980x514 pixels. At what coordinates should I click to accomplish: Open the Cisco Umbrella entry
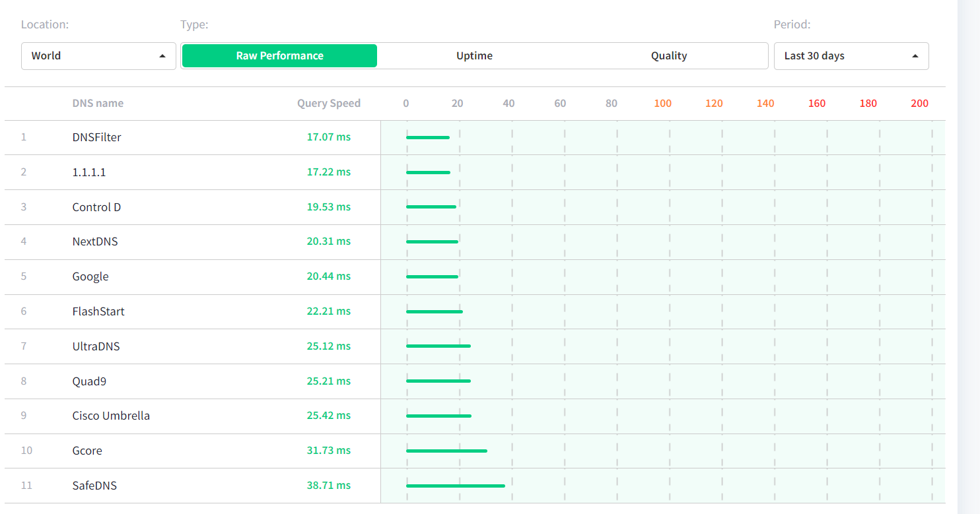111,416
